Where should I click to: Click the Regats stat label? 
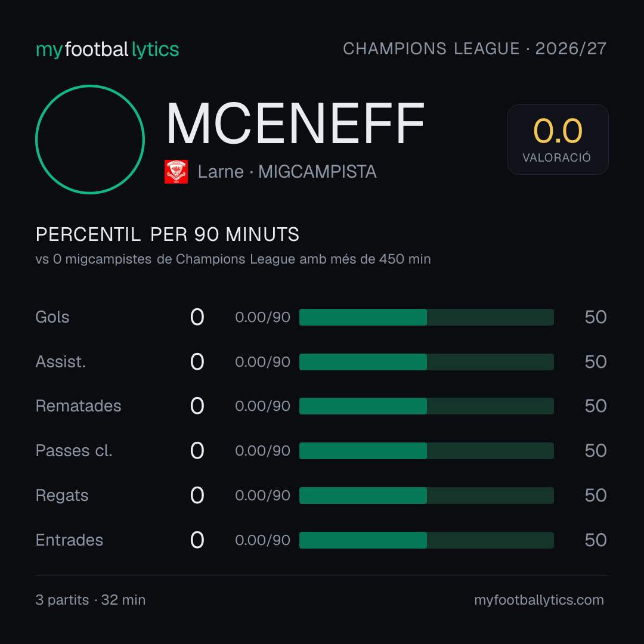62,496
